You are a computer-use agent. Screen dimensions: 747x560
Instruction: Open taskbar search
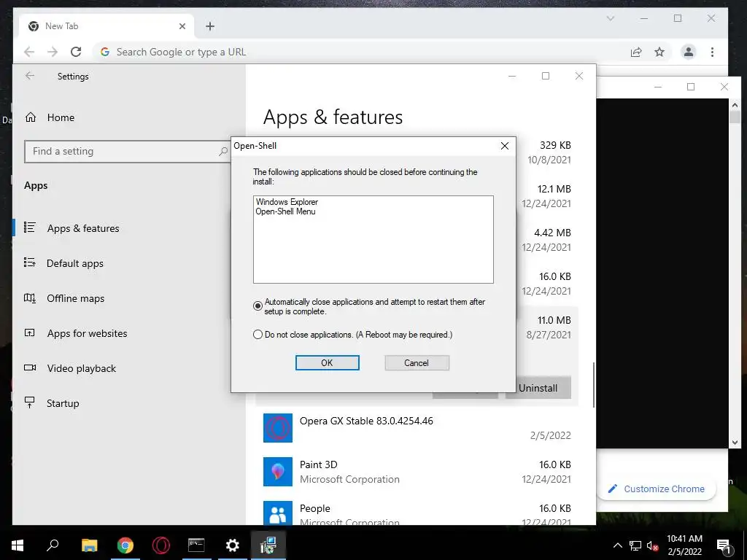click(53, 545)
